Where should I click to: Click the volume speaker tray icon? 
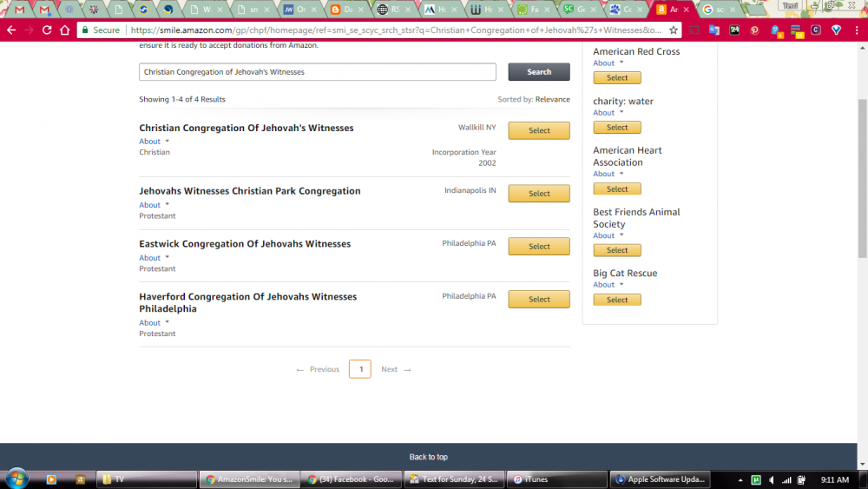[772, 480]
